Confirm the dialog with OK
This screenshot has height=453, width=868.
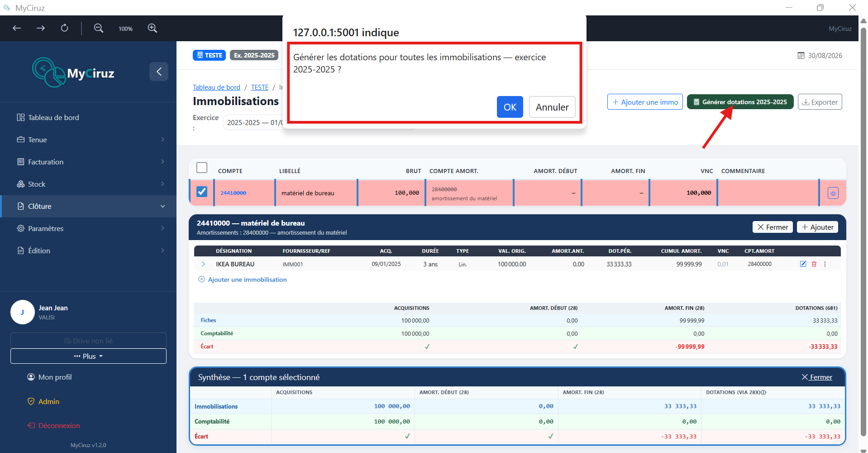[x=510, y=107]
